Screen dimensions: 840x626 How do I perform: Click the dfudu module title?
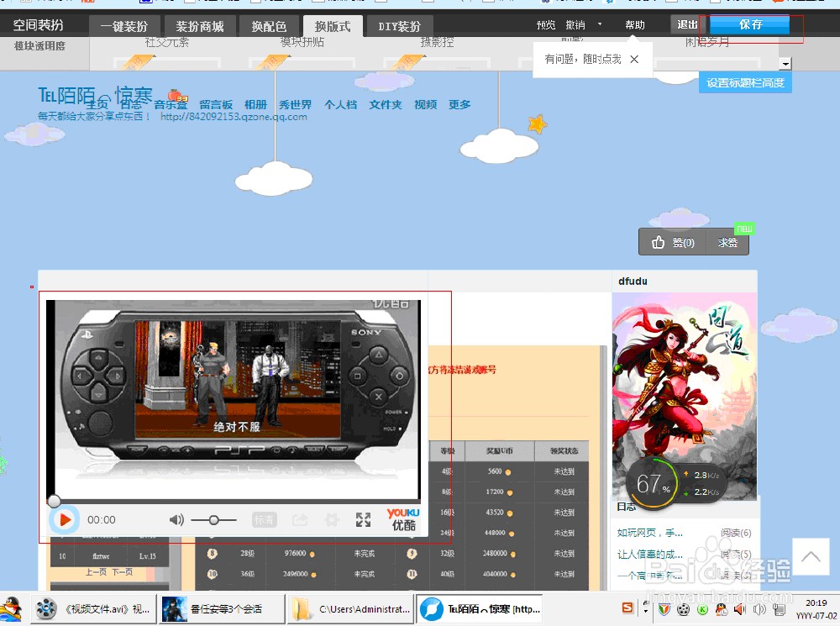(633, 281)
